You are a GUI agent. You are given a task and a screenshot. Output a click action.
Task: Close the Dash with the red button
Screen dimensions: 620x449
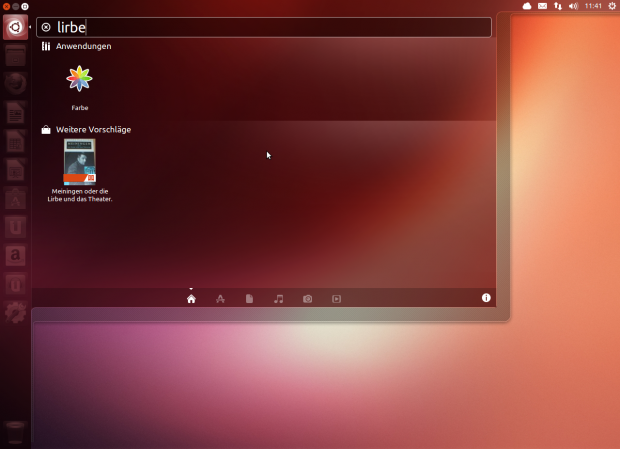tap(6, 6)
